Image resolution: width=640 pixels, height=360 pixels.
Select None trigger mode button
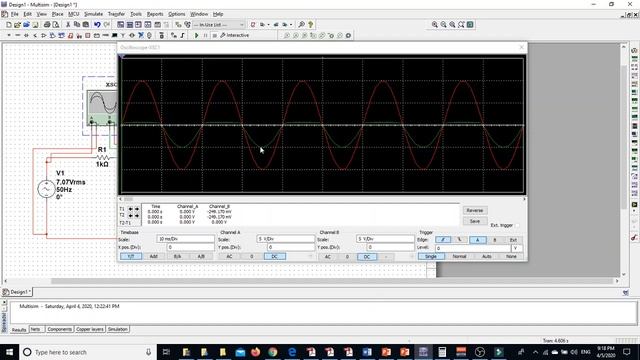511,256
